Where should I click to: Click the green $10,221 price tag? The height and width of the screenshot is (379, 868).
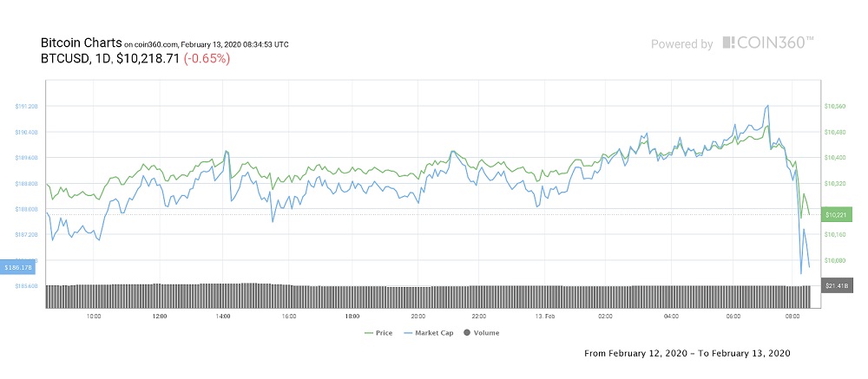point(835,214)
